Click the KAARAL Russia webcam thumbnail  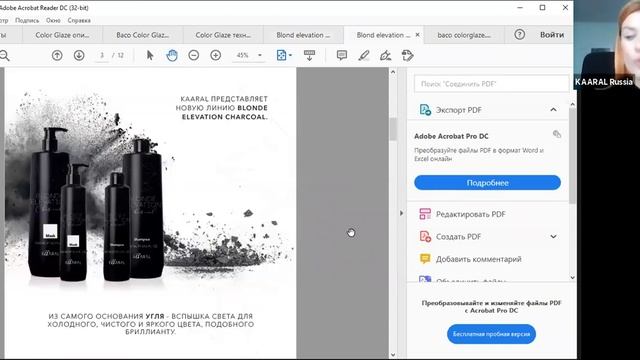point(607,44)
